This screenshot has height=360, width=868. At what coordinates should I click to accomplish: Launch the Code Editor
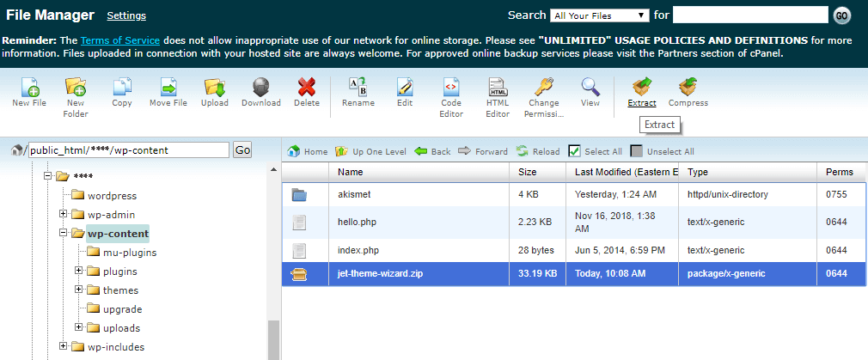coord(451,88)
